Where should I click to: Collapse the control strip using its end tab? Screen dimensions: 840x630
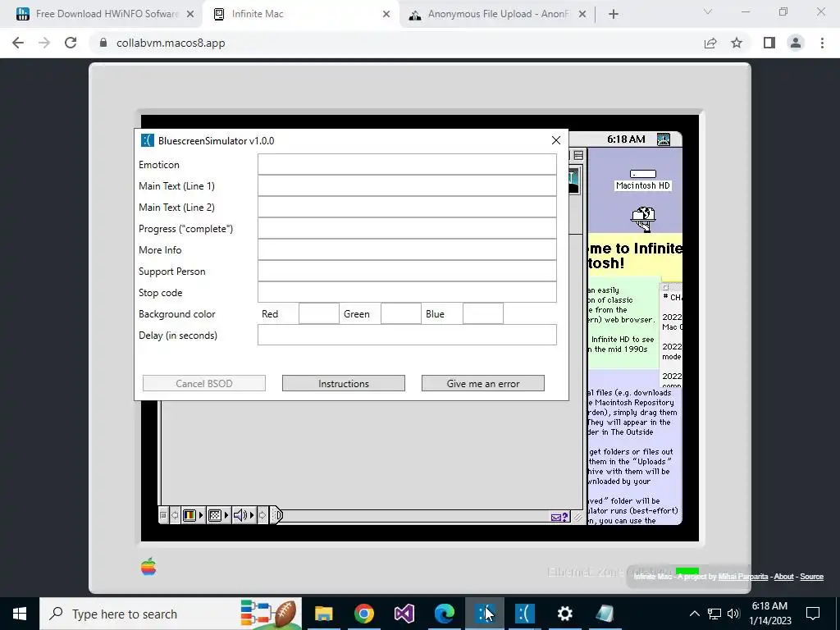click(x=276, y=515)
